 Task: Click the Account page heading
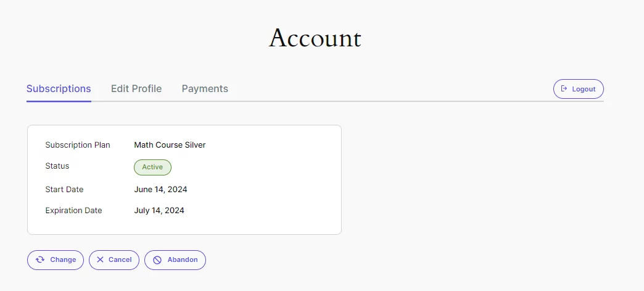pos(315,38)
